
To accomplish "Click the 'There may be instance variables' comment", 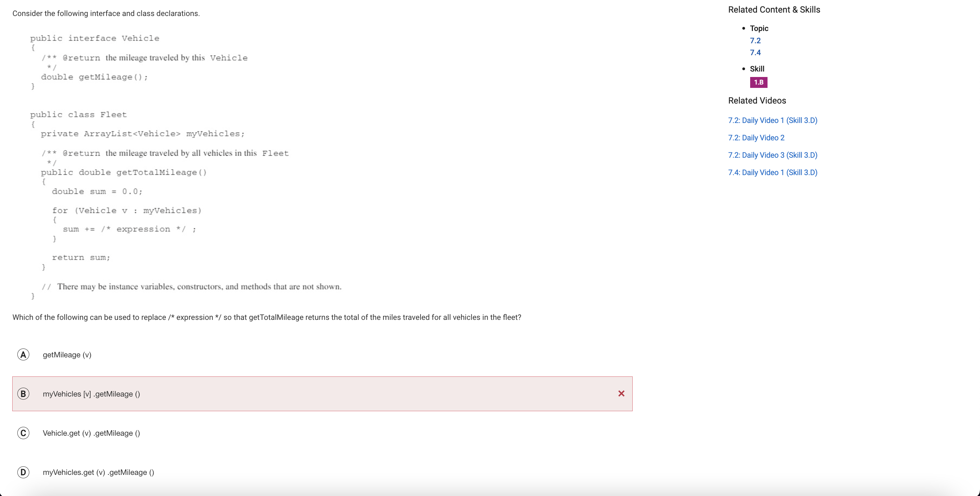I will pos(191,286).
